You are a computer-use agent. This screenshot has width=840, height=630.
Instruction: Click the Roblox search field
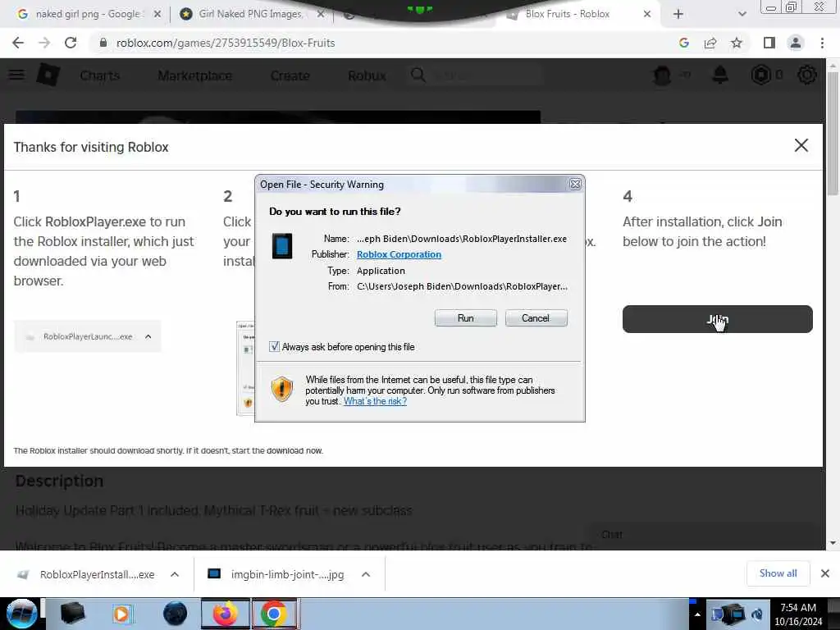tap(474, 75)
